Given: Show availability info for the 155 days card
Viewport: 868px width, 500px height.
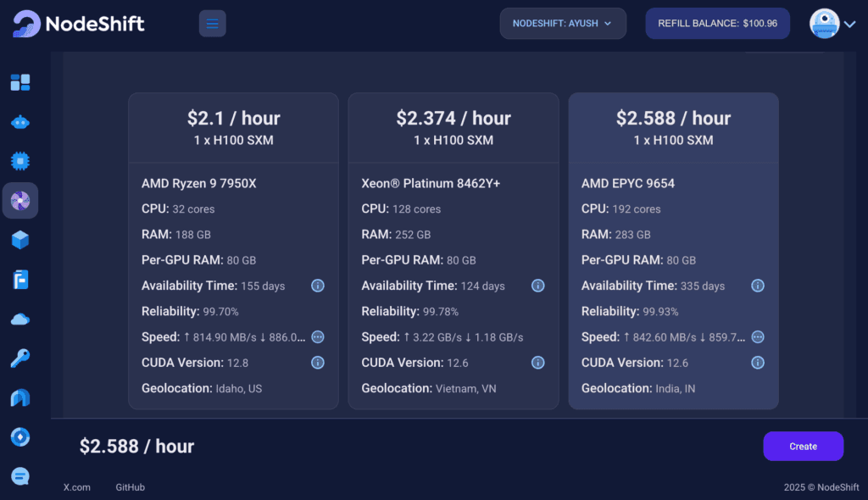Looking at the screenshot, I should [x=318, y=286].
